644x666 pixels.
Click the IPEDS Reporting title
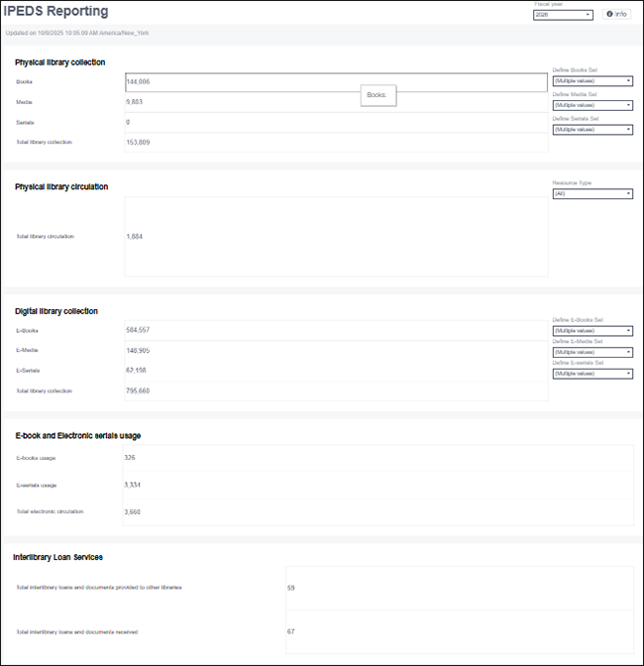click(56, 11)
